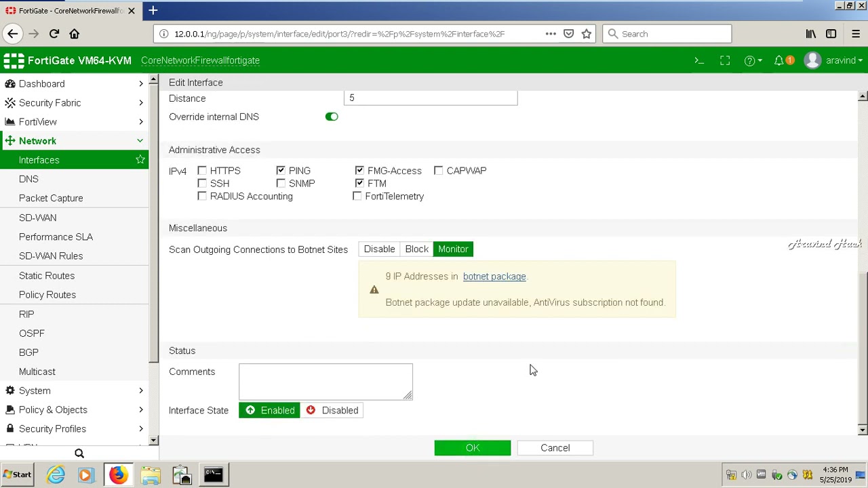Uncheck the PING access checkbox

point(281,171)
